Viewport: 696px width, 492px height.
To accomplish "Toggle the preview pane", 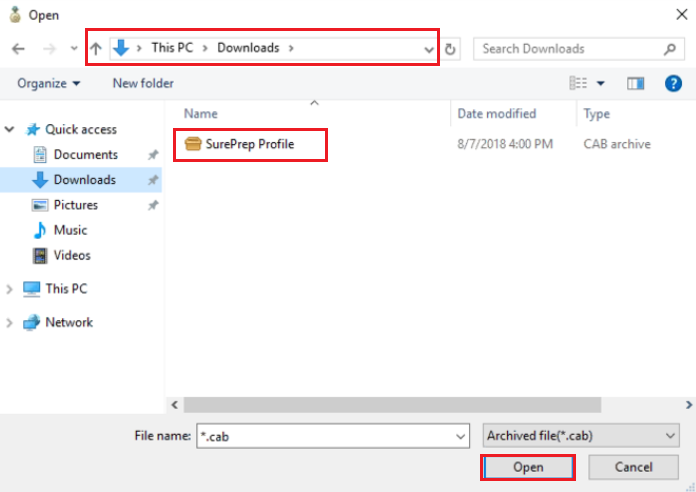I will click(x=635, y=83).
